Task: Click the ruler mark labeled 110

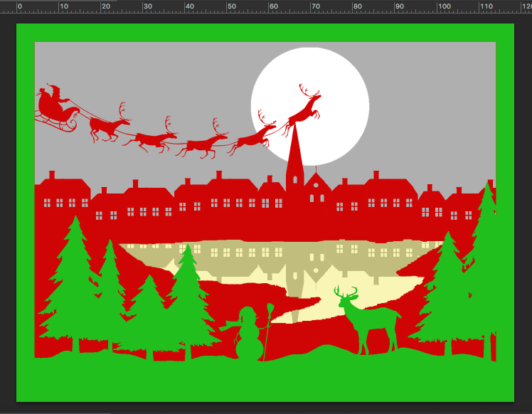Action: pyautogui.click(x=486, y=6)
